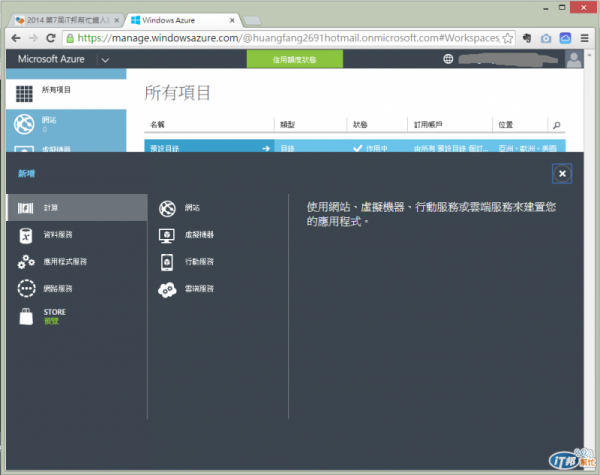Search the items list with magnifier

click(x=557, y=125)
